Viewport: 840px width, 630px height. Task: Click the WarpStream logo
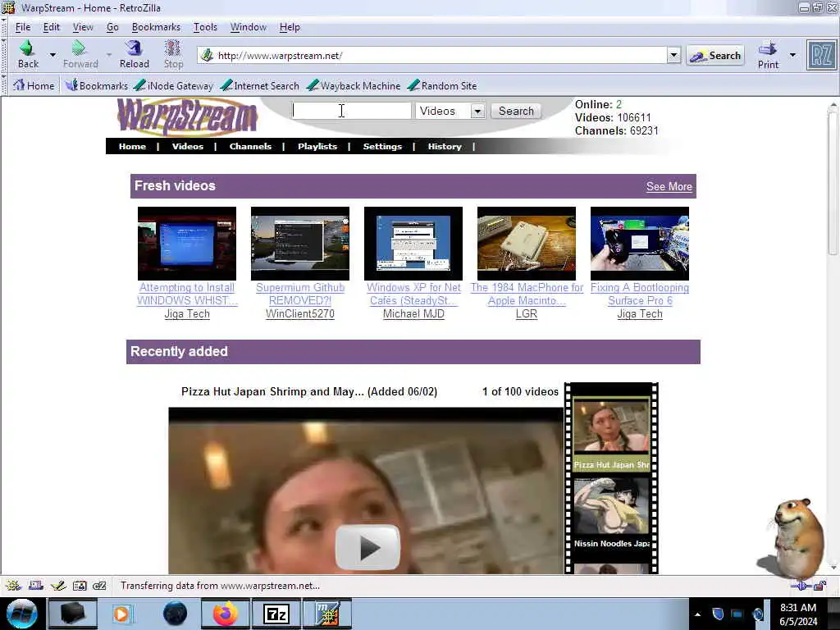188,116
